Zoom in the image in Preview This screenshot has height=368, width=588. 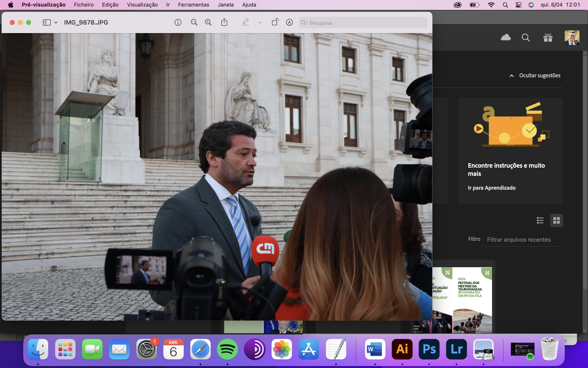(x=208, y=23)
